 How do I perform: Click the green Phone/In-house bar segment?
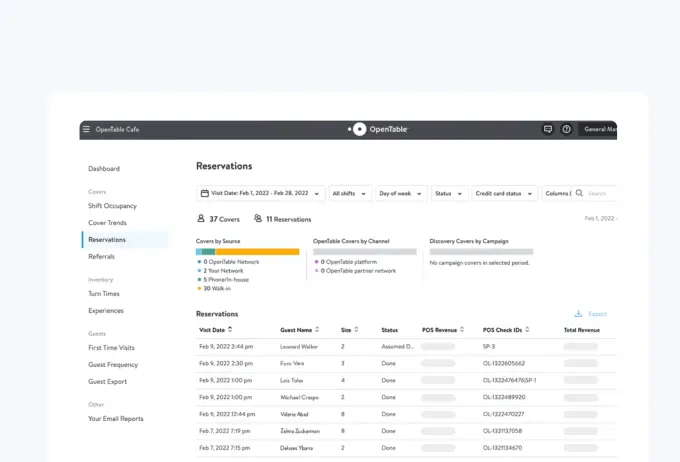tap(209, 252)
